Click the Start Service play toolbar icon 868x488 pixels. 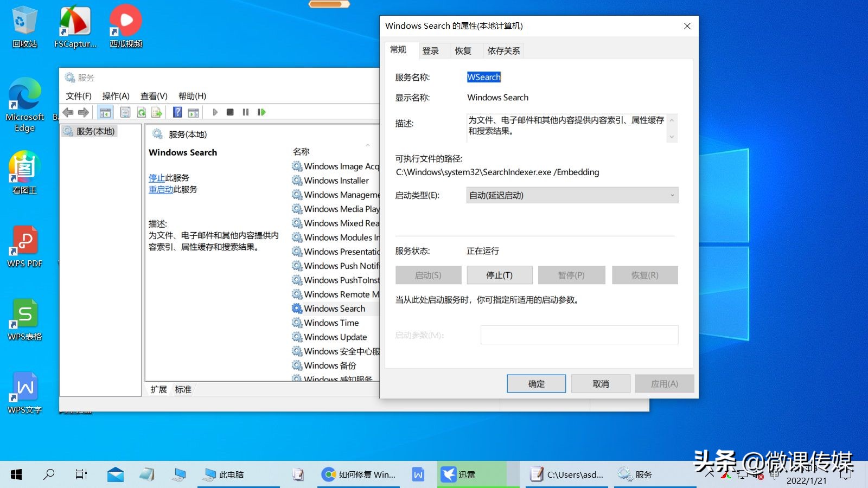point(215,112)
